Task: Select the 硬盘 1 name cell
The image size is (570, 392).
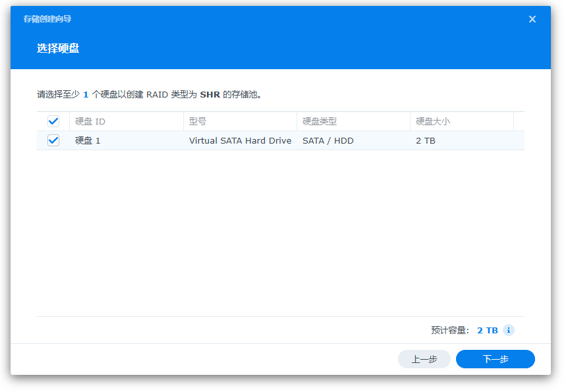Action: (x=88, y=140)
